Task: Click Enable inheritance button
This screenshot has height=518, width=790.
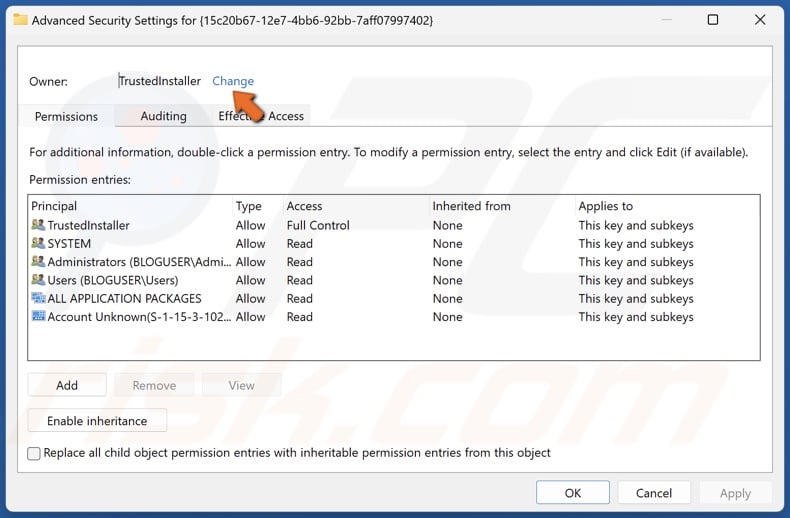Action: click(x=97, y=421)
